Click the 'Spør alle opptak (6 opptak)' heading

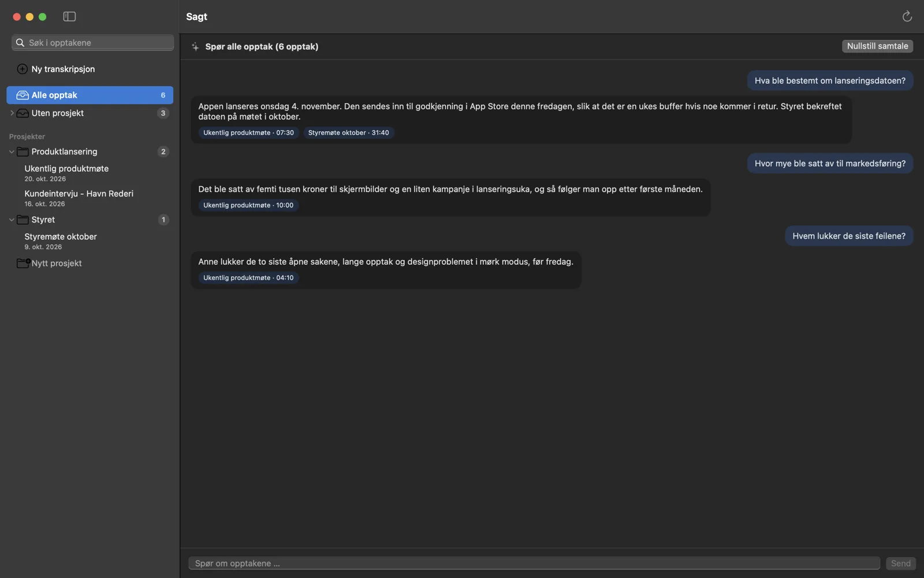pos(262,47)
